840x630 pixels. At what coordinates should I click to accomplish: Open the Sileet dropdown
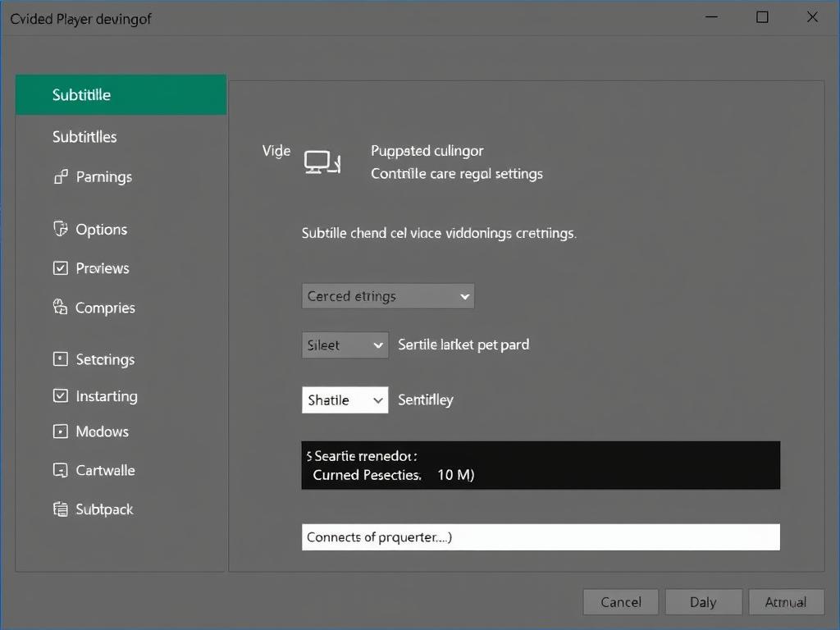point(345,345)
